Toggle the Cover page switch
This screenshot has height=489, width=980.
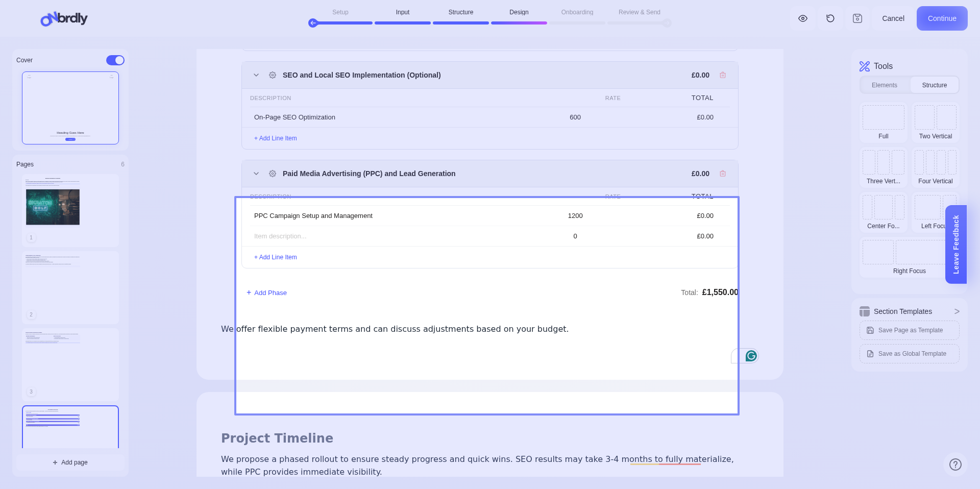(x=115, y=60)
